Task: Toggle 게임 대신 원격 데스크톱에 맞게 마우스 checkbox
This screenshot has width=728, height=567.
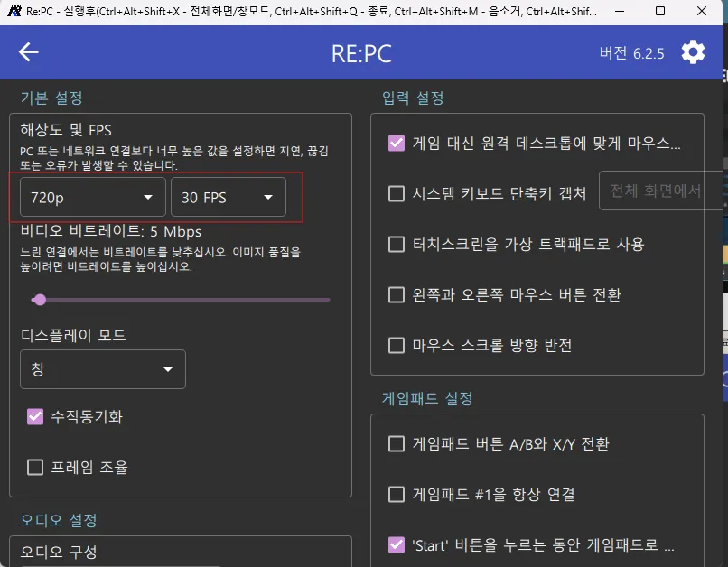Action: tap(396, 143)
